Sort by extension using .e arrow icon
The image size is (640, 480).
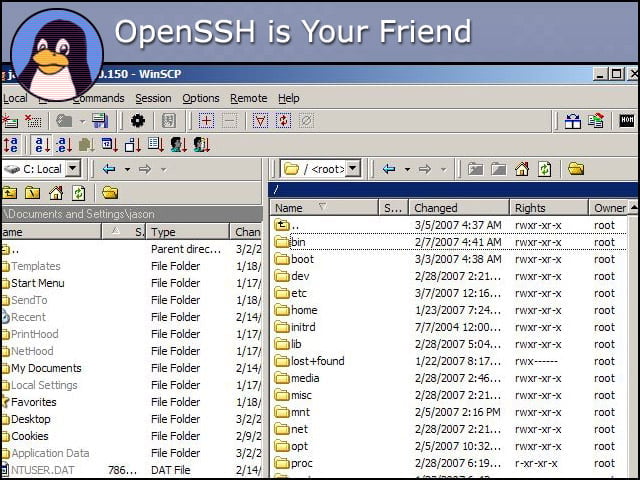[64, 144]
